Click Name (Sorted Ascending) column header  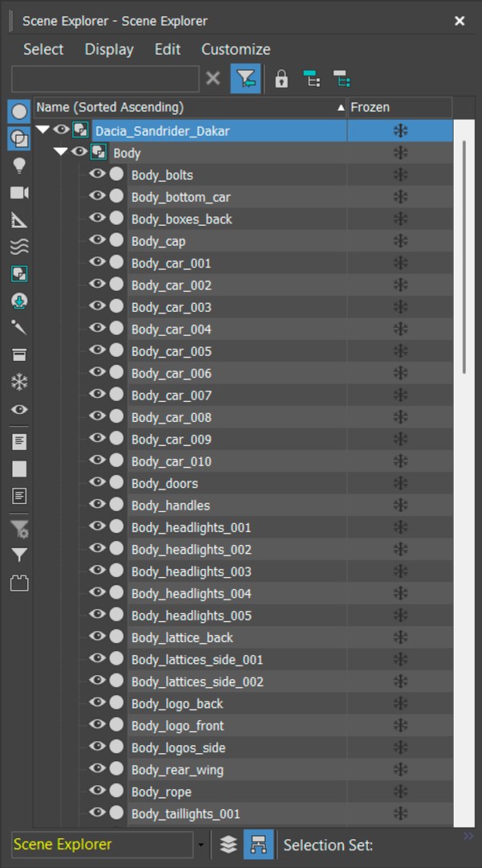pos(190,108)
